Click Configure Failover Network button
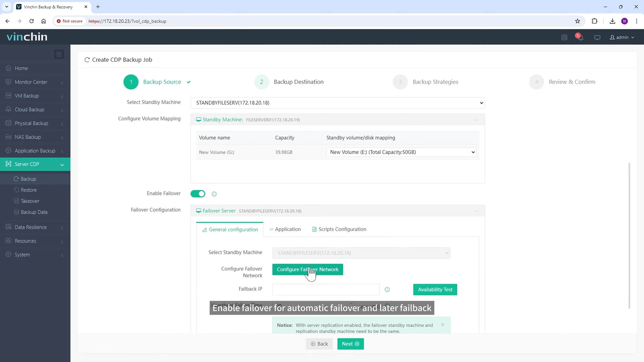 pyautogui.click(x=307, y=269)
